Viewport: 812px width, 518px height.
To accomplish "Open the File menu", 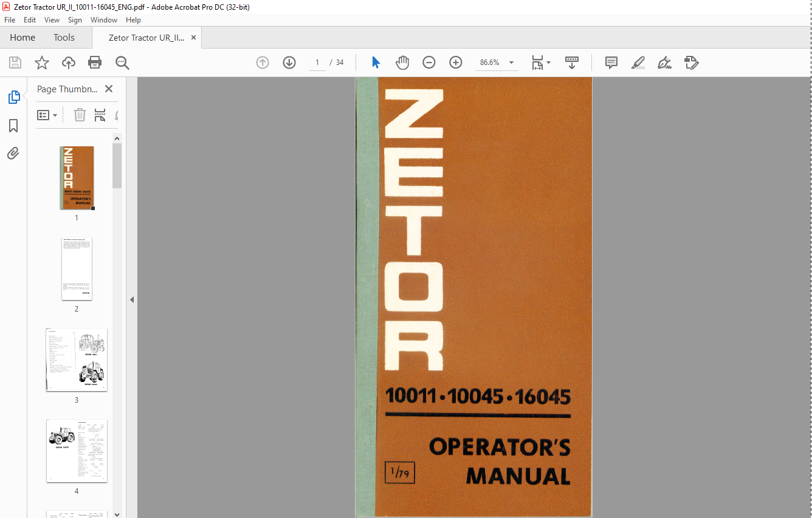I will (x=10, y=20).
